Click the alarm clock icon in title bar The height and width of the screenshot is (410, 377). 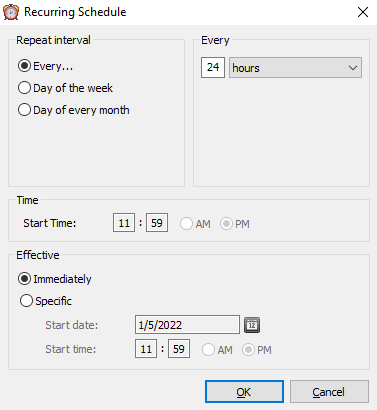(11, 12)
